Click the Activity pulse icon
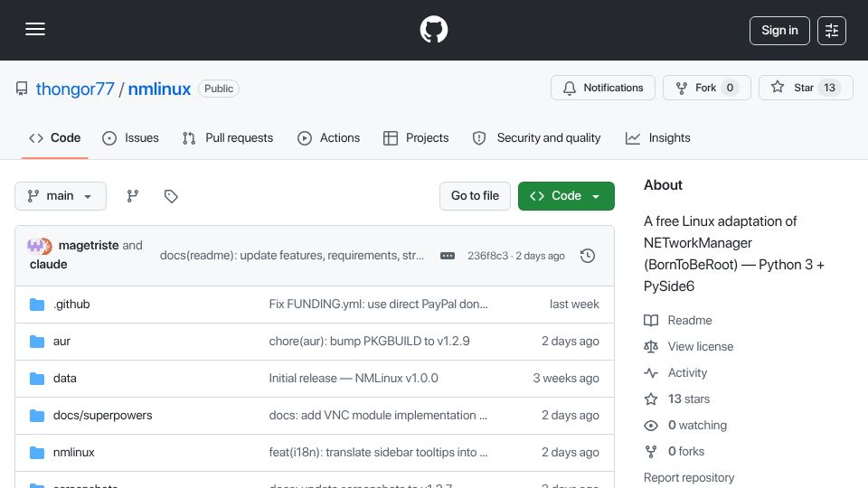Image resolution: width=868 pixels, height=488 pixels. [651, 373]
